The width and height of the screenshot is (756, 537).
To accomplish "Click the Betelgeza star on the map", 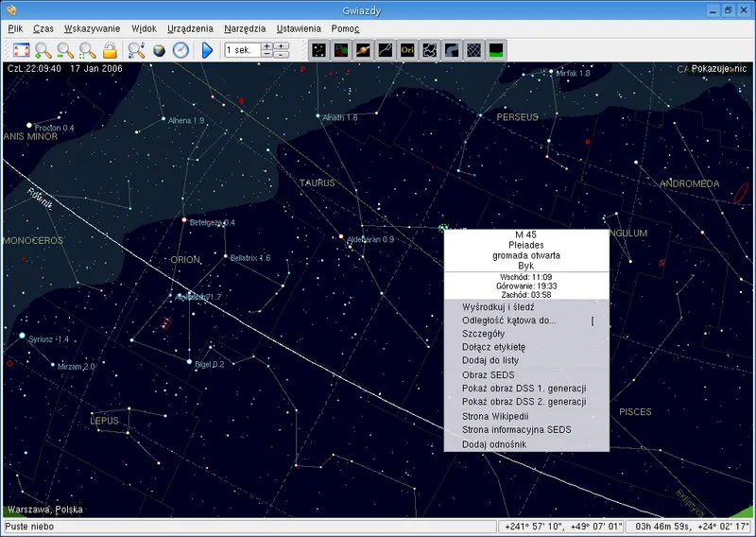I will coord(184,219).
